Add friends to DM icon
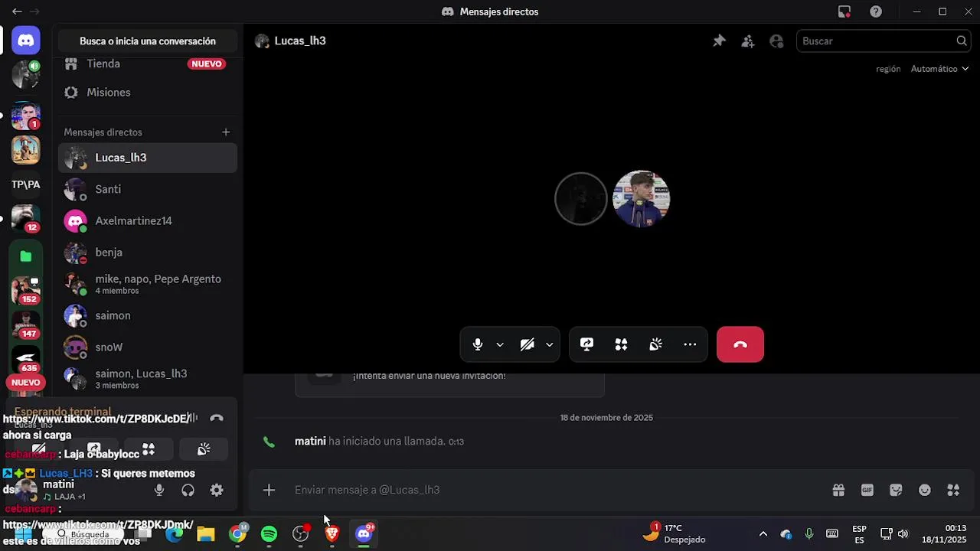This screenshot has width=980, height=551. pos(748,41)
